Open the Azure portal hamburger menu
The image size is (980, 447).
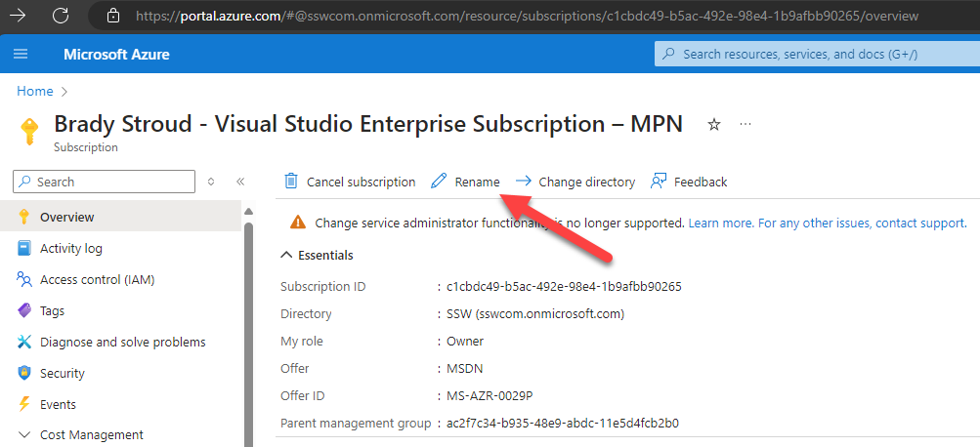pos(21,55)
